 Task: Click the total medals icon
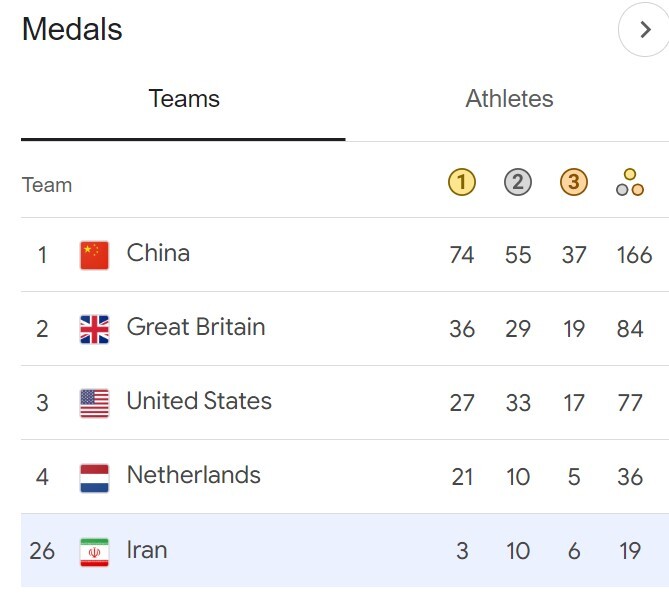click(x=630, y=183)
